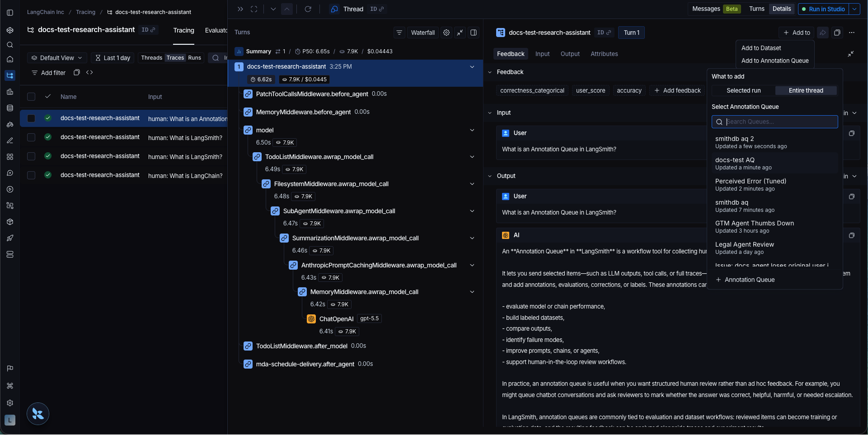
Task: Collapse the model node chevron
Action: [472, 130]
